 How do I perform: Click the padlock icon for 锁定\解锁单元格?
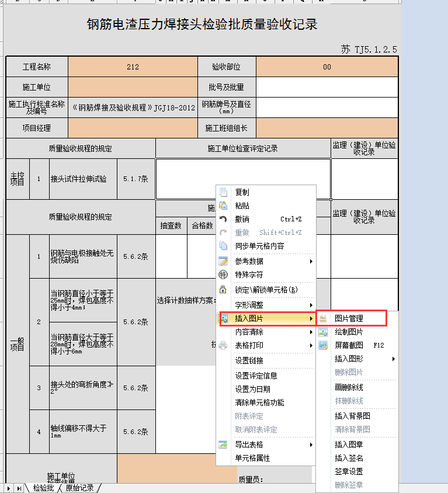click(223, 289)
